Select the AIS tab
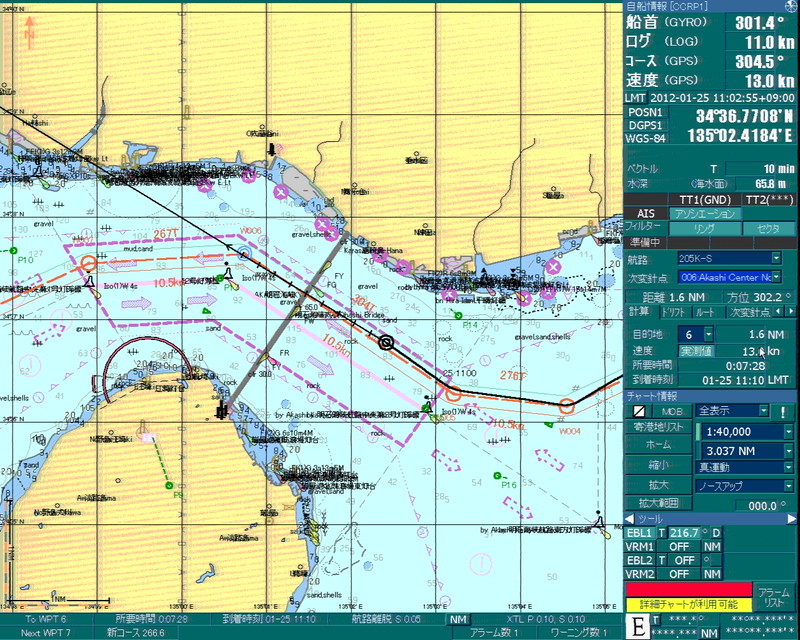Image resolution: width=800 pixels, height=640 pixels. tap(646, 213)
